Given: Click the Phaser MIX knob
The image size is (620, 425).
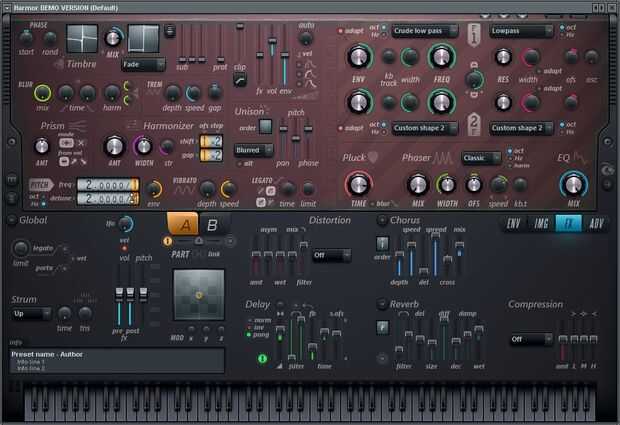Looking at the screenshot, I should coord(418,184).
